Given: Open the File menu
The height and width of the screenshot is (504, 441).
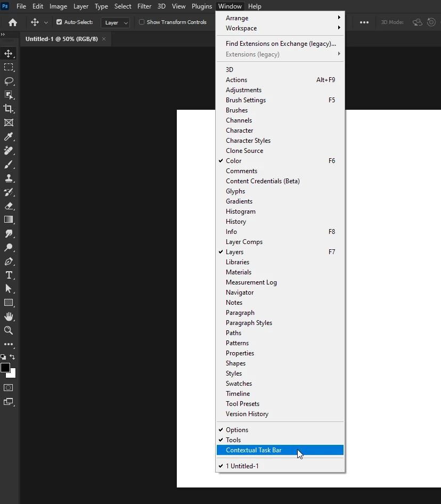Looking at the screenshot, I should tap(21, 6).
